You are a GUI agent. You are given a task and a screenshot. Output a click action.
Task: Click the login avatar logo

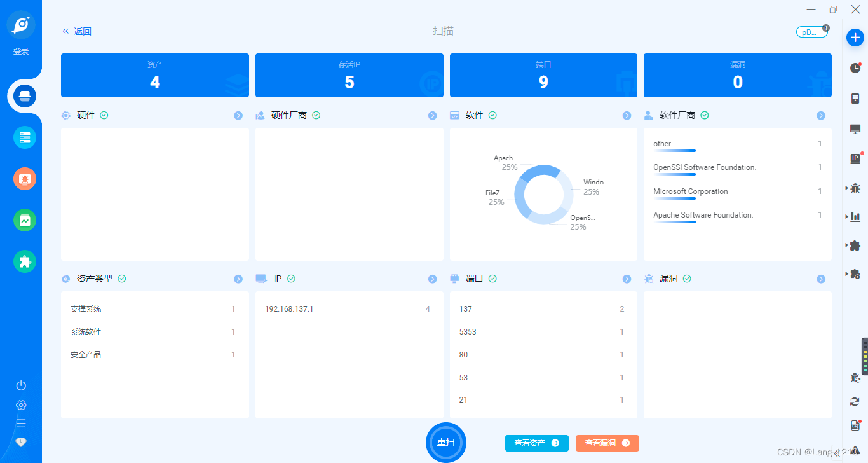21,25
